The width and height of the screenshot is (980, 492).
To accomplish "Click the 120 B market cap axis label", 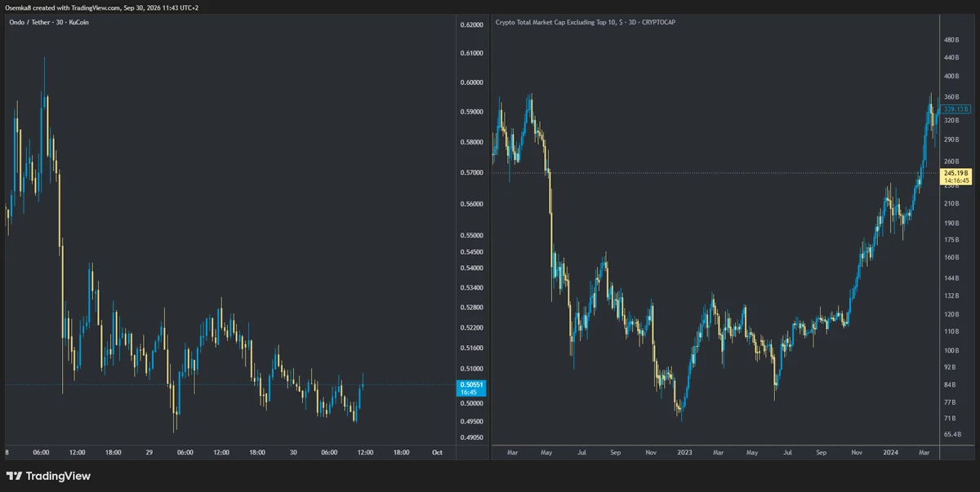I will tap(951, 314).
